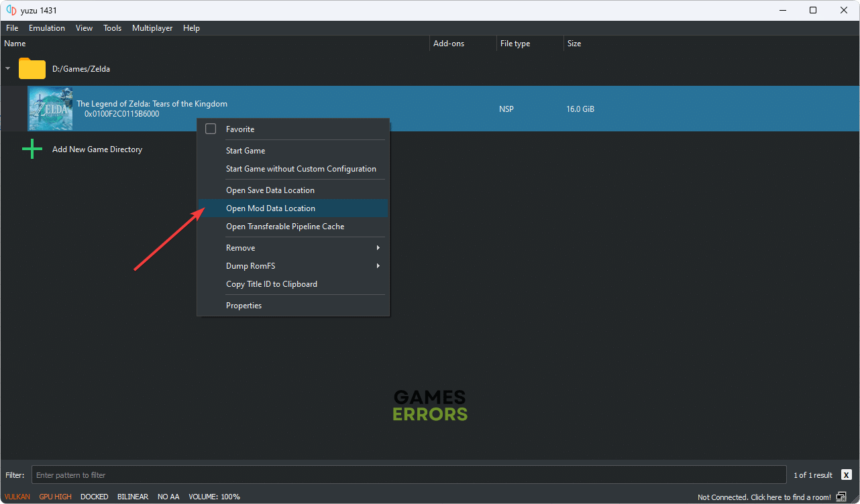Click the Tears of the Kingdom game cover
860x504 pixels.
pos(50,109)
